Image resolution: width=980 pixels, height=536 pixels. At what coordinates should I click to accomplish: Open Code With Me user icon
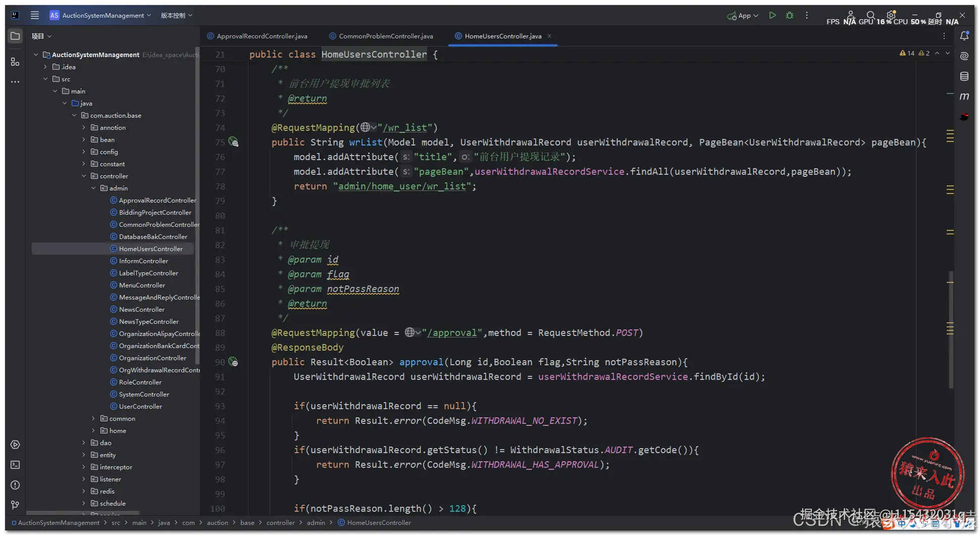click(x=851, y=15)
